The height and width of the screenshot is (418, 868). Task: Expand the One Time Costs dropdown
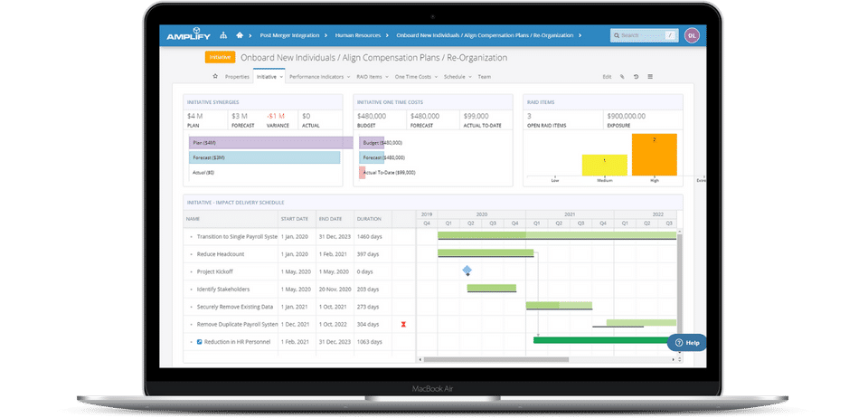(x=415, y=77)
